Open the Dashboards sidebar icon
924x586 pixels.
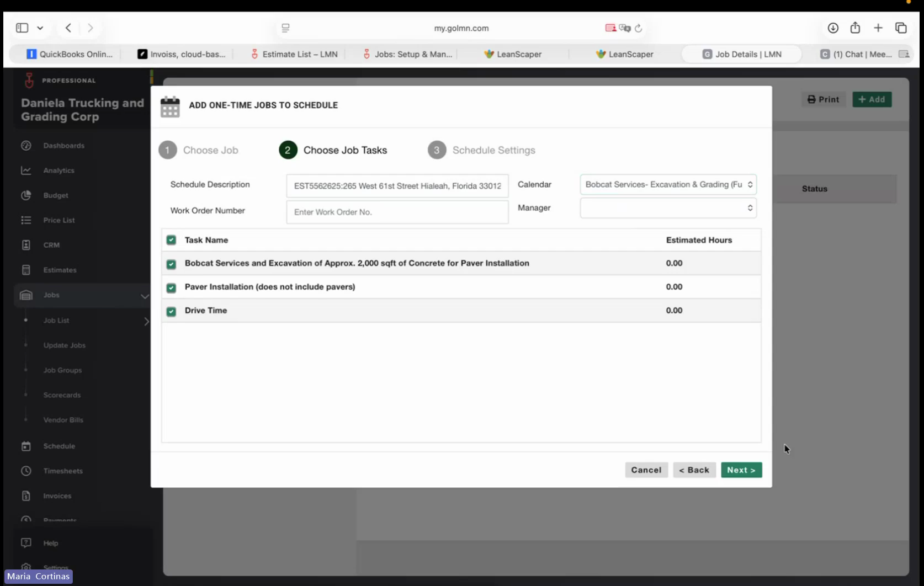coord(26,146)
